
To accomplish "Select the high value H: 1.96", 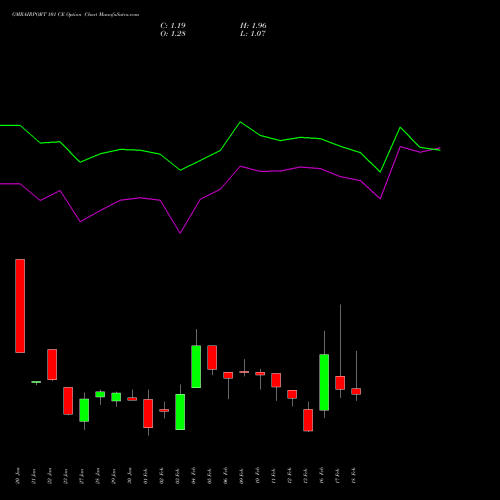I will click(253, 26).
